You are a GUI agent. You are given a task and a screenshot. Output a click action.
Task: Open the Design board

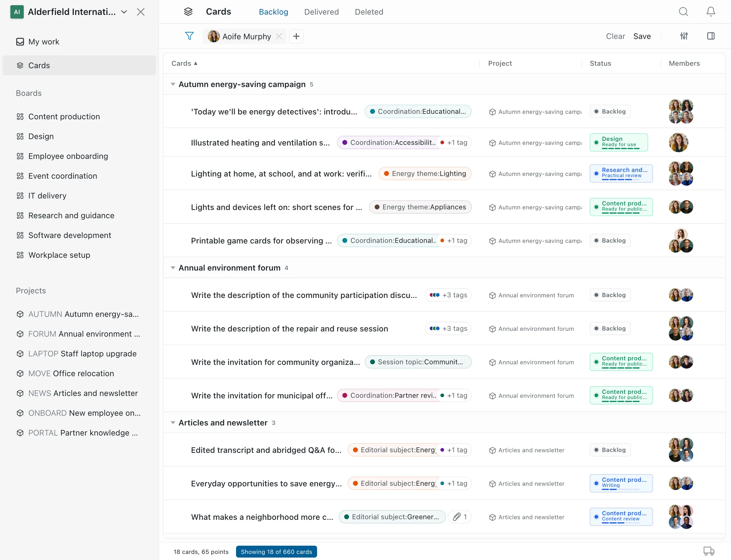coord(79,136)
